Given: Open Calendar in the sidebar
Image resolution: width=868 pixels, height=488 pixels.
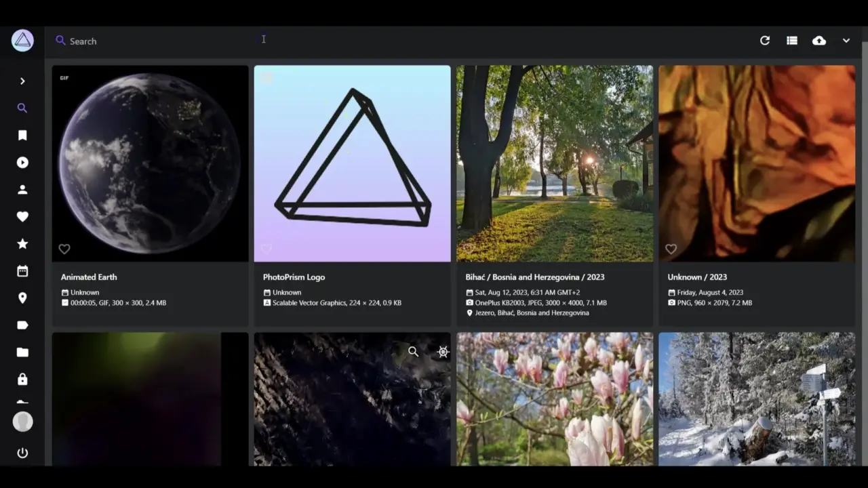Looking at the screenshot, I should click(22, 271).
